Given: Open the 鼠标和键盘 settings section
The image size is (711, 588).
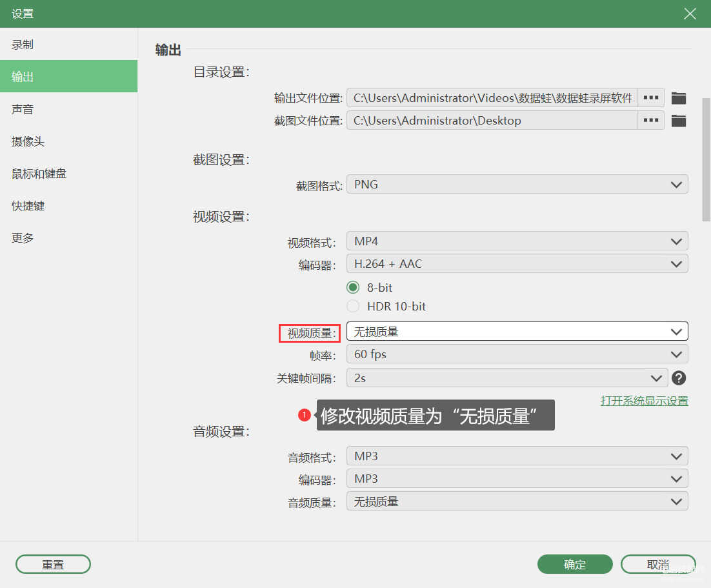Looking at the screenshot, I should click(68, 174).
